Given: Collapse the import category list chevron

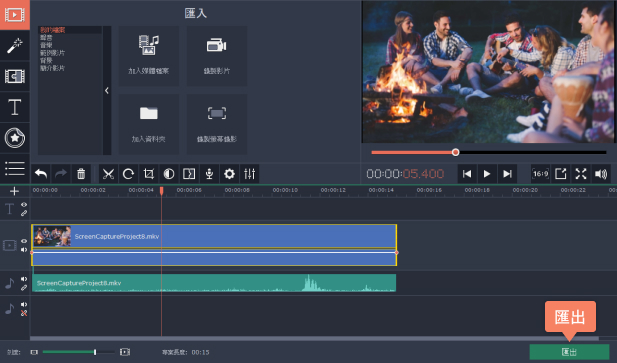Looking at the screenshot, I should (x=107, y=90).
